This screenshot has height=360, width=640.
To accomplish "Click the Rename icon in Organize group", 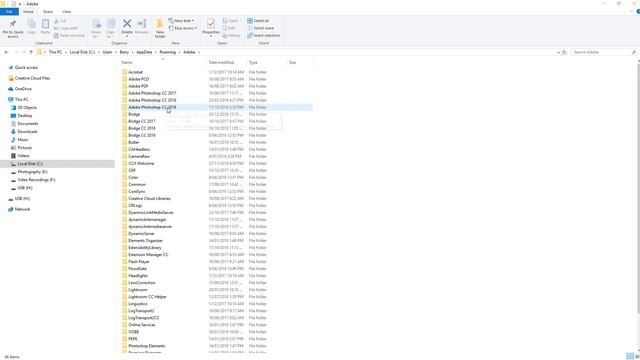I will pos(142,24).
